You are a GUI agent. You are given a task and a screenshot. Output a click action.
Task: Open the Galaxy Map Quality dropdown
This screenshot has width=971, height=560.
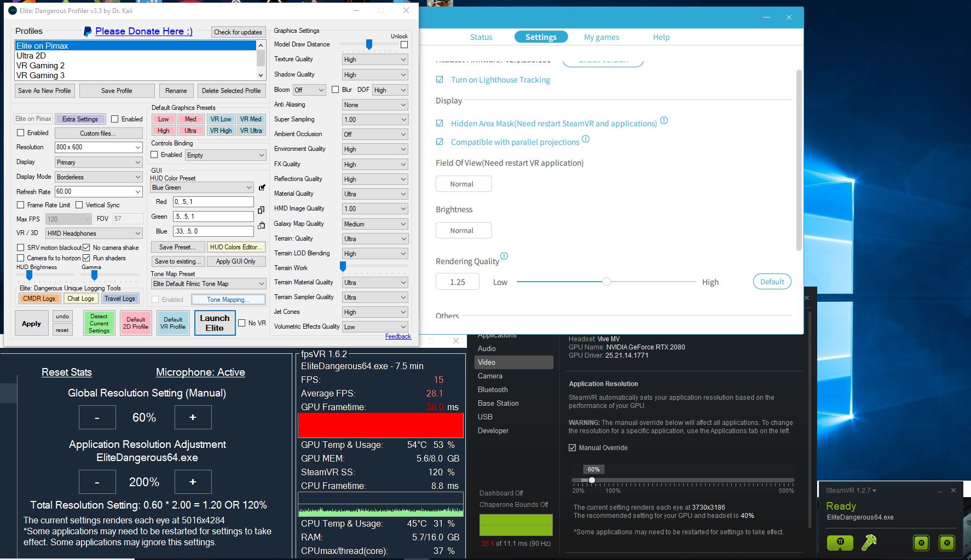[375, 224]
